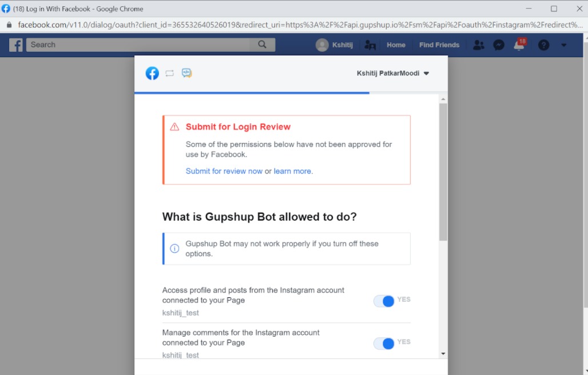Click the 'What is Gupshup Bot allowed to do?' heading
The image size is (588, 375).
pos(260,217)
